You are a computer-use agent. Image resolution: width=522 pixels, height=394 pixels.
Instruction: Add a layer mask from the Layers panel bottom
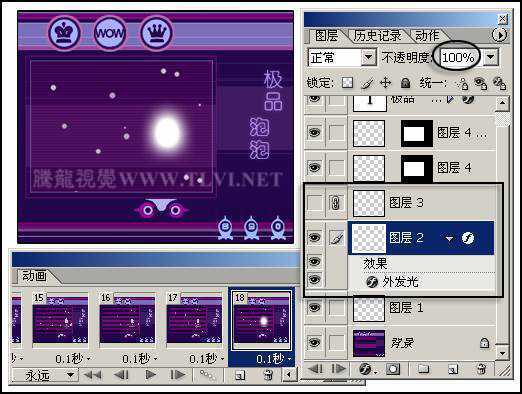click(393, 369)
